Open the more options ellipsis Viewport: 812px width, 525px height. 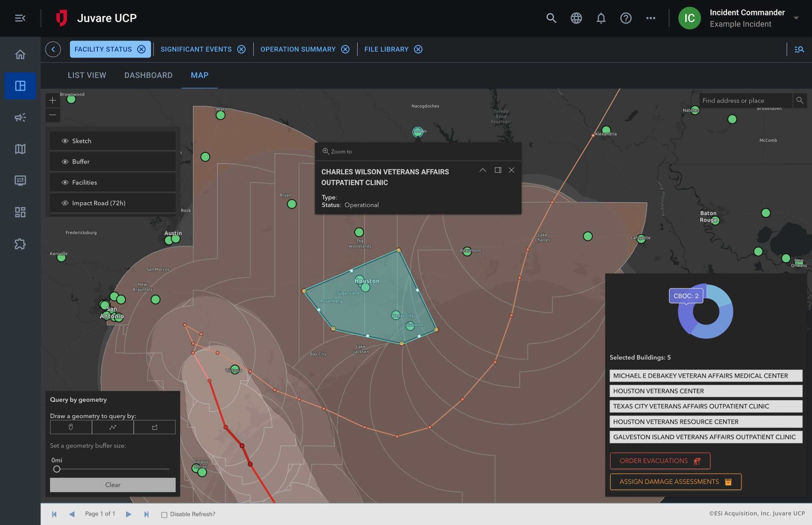[651, 18]
